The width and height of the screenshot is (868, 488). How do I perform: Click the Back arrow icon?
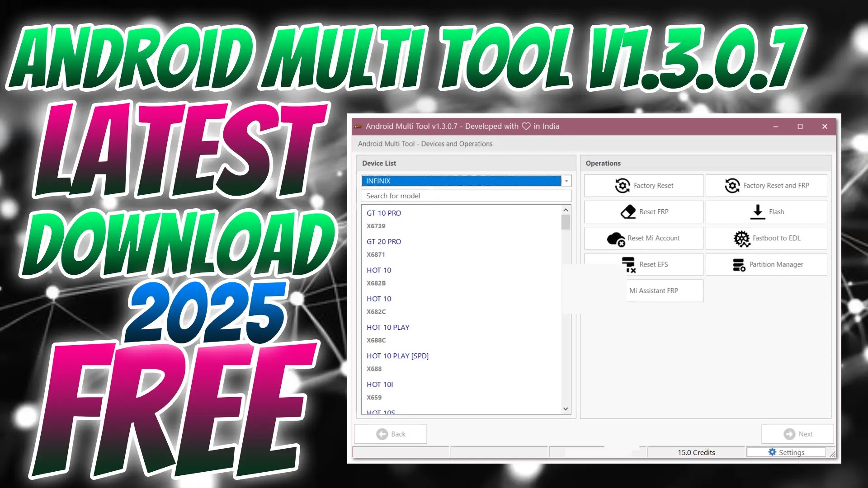[x=382, y=434]
